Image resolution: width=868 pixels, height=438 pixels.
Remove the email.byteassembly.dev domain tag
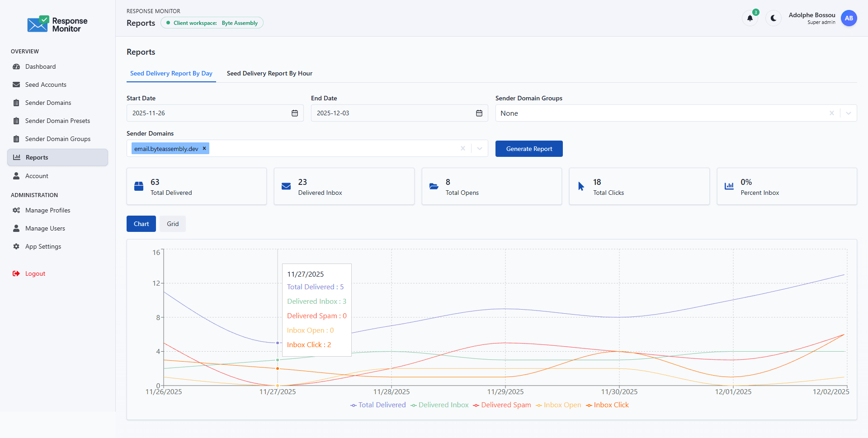pyautogui.click(x=204, y=148)
